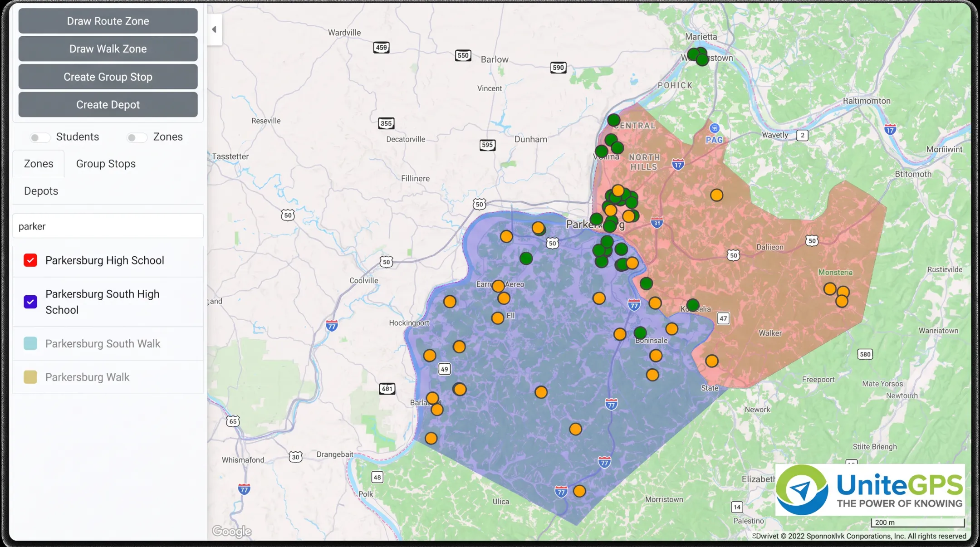
Task: Click the green marker beside CENTRAL label
Action: [613, 120]
